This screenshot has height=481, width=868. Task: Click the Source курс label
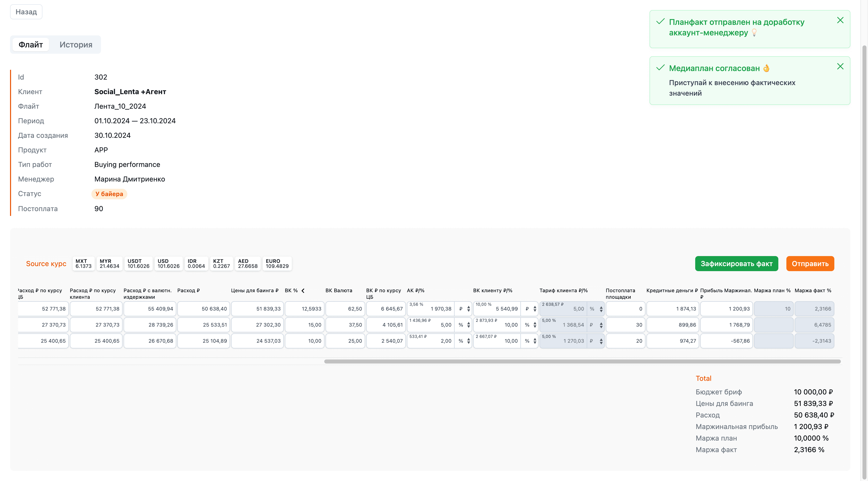click(x=46, y=264)
